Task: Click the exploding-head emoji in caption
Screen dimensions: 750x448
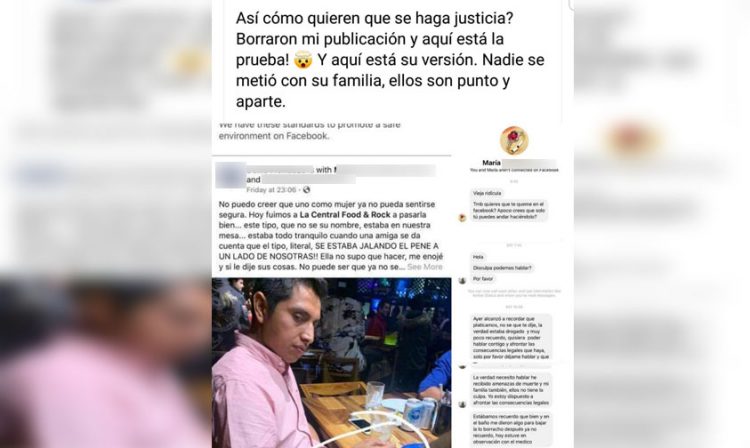Action: (303, 60)
